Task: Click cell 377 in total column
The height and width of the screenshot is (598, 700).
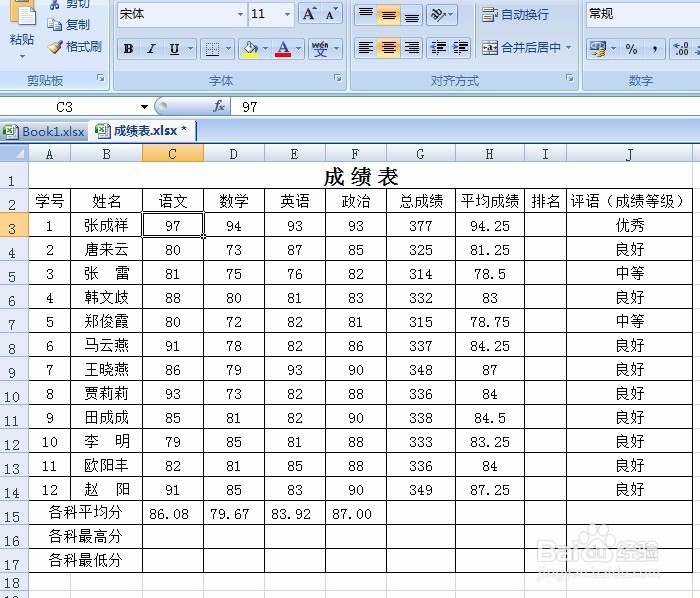Action: [x=421, y=225]
